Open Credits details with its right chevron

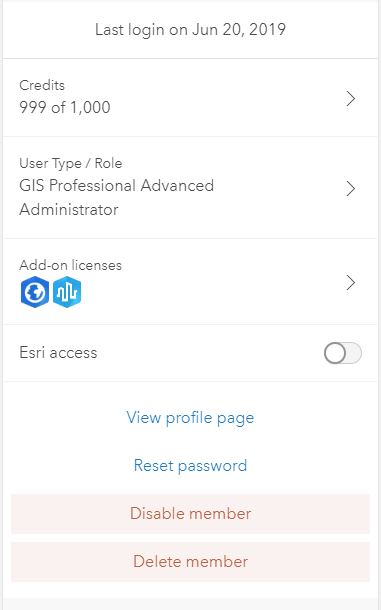point(351,99)
